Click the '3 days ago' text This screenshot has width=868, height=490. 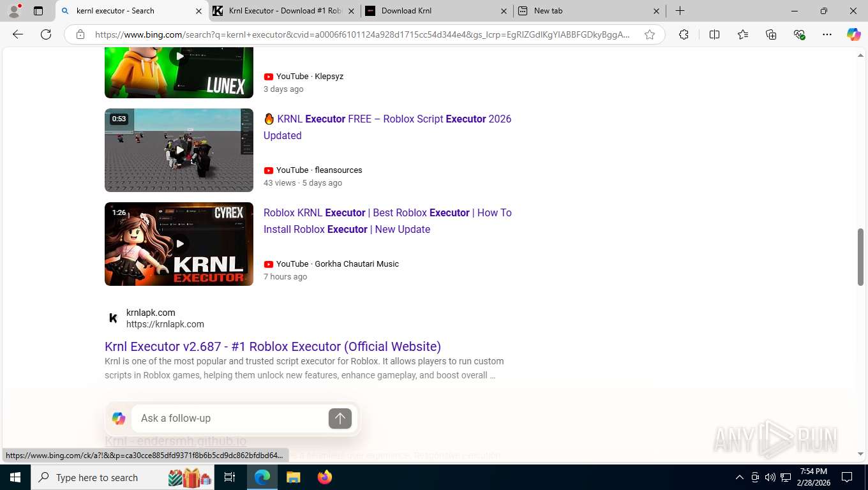click(x=283, y=89)
